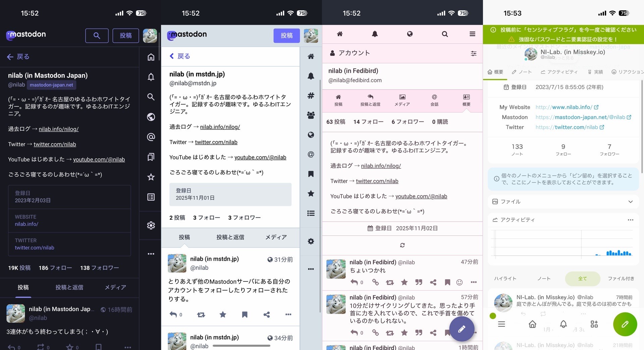
Task: Open bookmarks in Mastodon Japan sidebar
Action: click(151, 157)
